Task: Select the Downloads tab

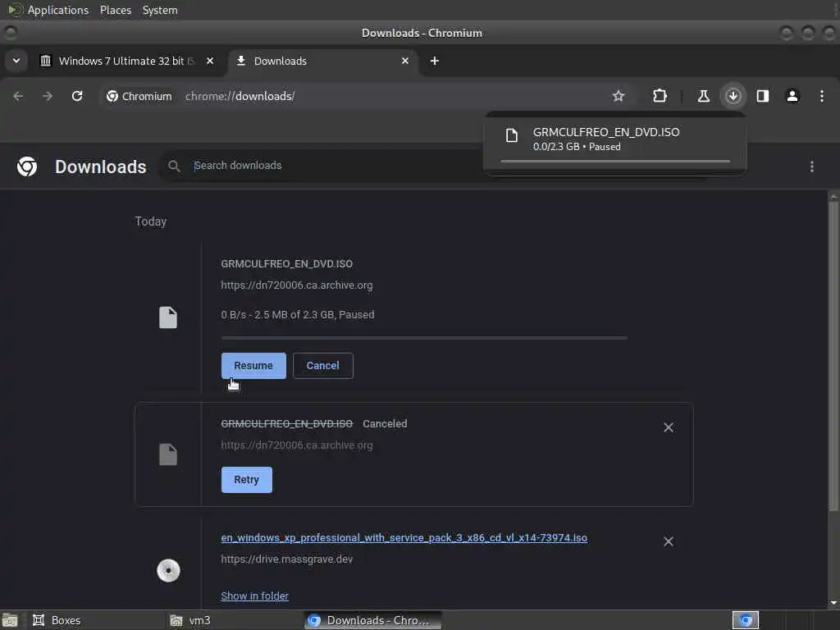Action: 323,61
